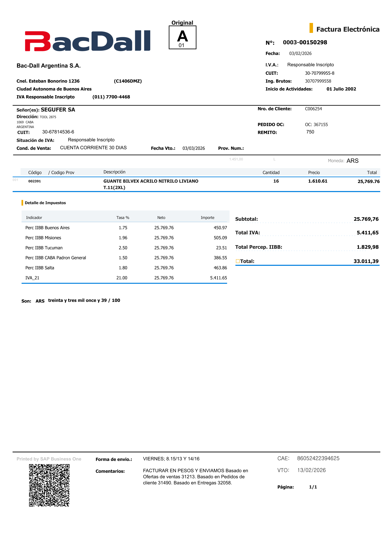The width and height of the screenshot is (392, 554).
Task: Click the yellow bar beside Factura Electrónica
Action: (x=311, y=28)
